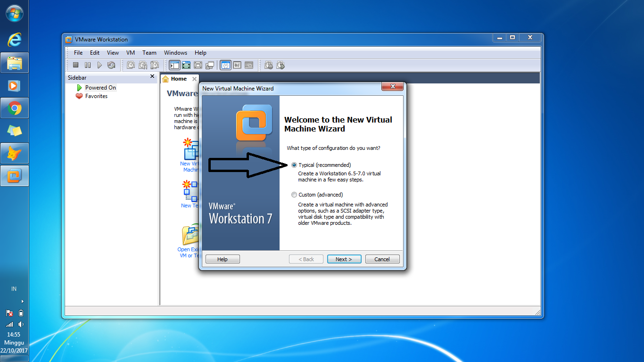Open the Snapshot Manager wrench-clock icon

154,65
